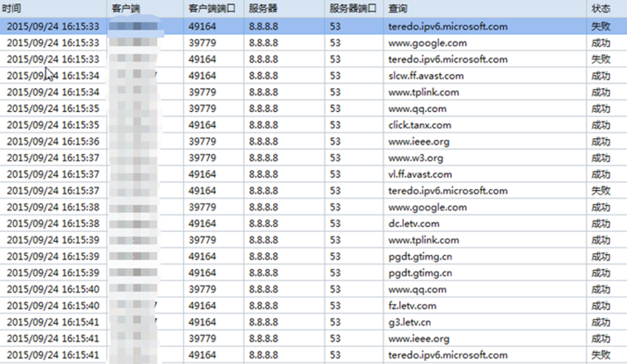
Task: Click timestamp in the click.tanx.com row
Action: click(53, 125)
